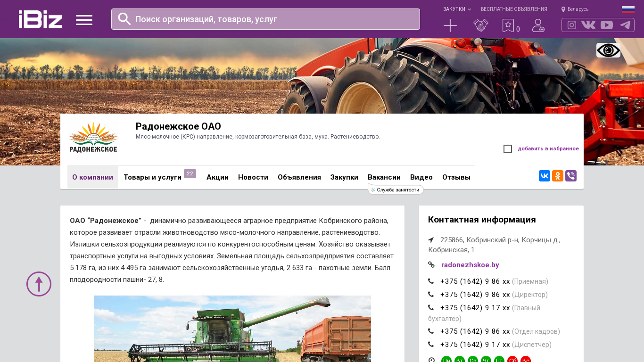Image resolution: width=644 pixels, height=362 pixels.
Task: Select the Закупки tab
Action: coord(344,177)
